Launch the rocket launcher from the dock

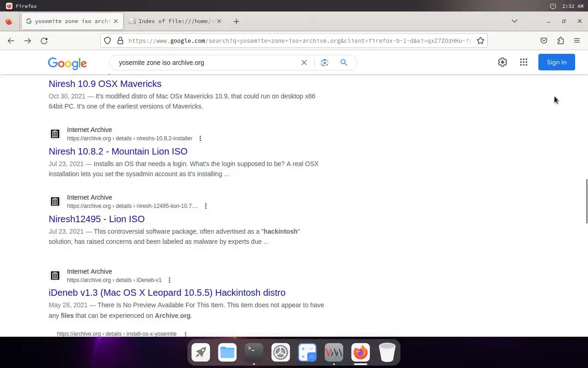pyautogui.click(x=201, y=353)
